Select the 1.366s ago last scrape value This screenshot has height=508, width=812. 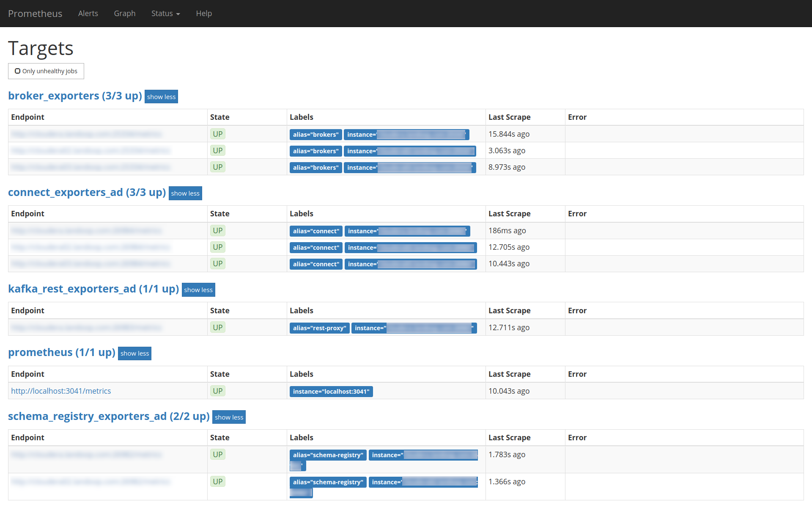[507, 482]
